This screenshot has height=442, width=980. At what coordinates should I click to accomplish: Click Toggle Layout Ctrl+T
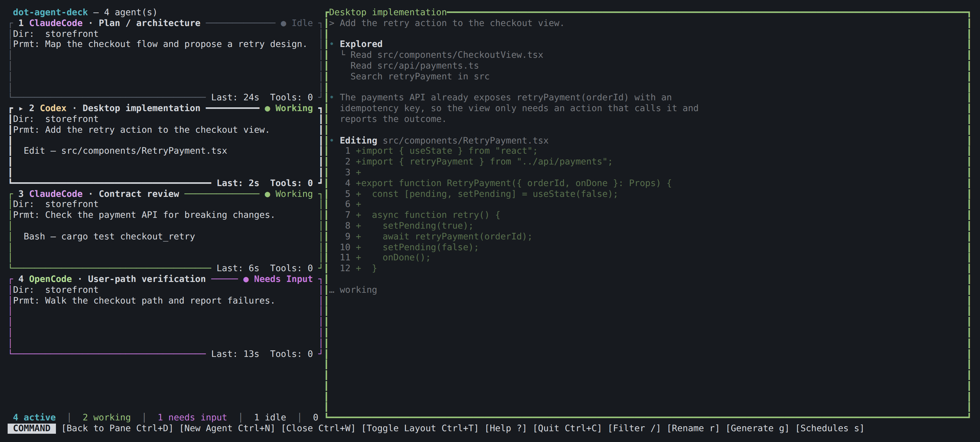pyautogui.click(x=420, y=428)
